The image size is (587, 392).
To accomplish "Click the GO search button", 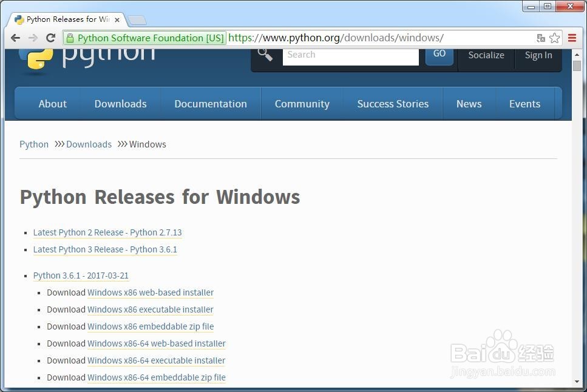I will click(439, 56).
